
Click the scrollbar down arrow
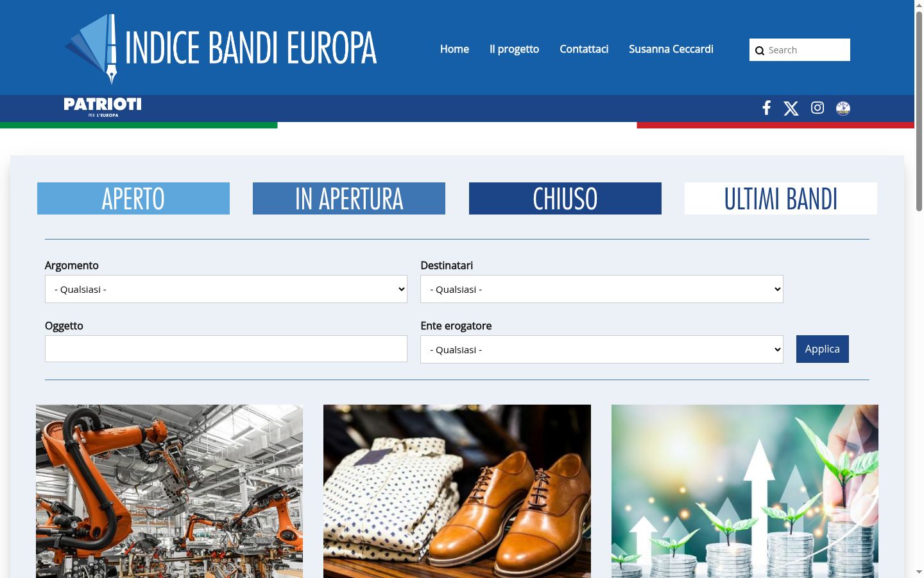pyautogui.click(x=919, y=572)
